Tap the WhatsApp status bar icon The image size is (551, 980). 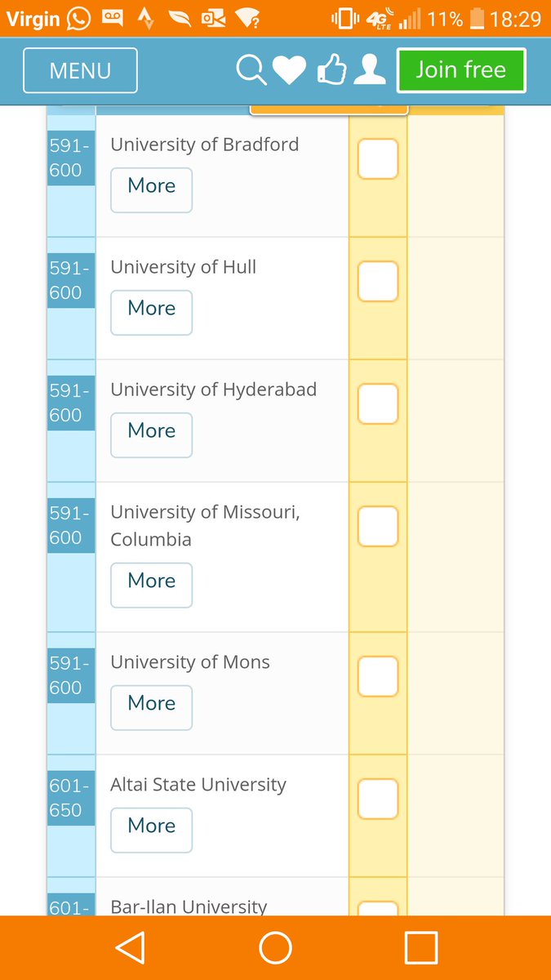click(79, 18)
